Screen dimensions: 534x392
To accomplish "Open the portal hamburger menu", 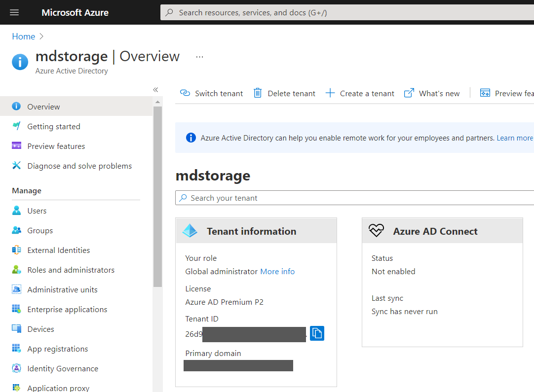I will 14,13.
